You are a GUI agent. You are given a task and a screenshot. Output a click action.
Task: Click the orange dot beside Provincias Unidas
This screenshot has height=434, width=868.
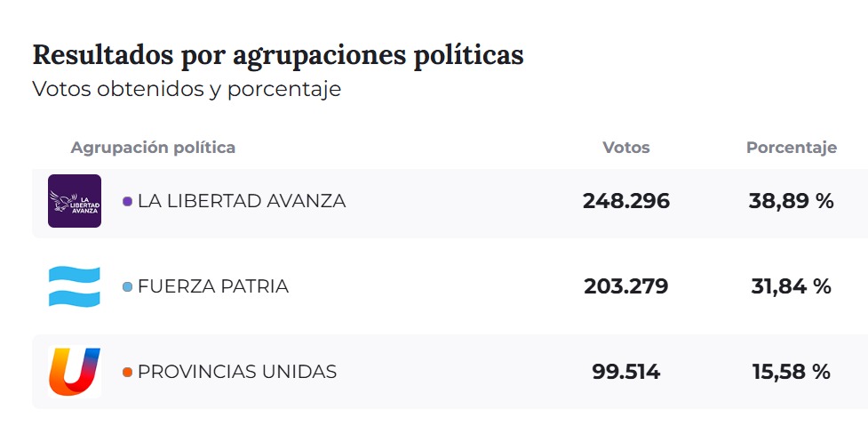click(x=127, y=372)
